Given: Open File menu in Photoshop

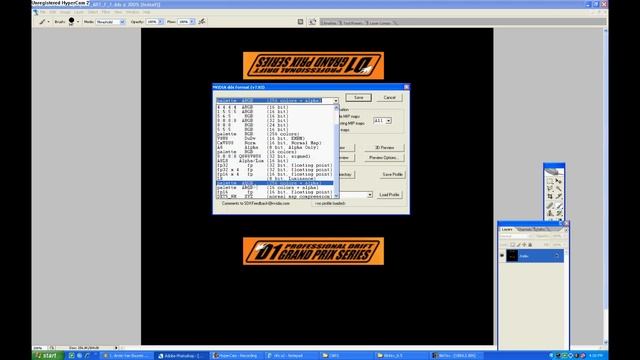Looking at the screenshot, I should (42, 12).
